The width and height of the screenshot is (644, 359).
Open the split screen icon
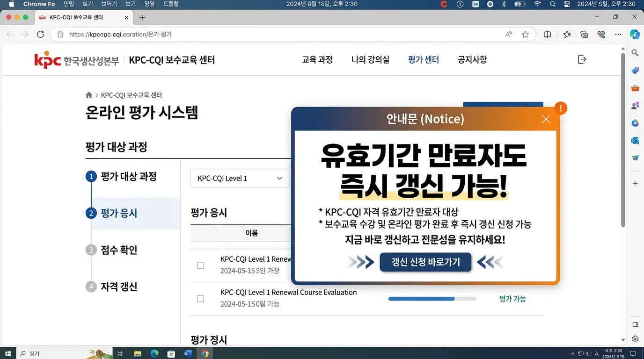tap(547, 34)
